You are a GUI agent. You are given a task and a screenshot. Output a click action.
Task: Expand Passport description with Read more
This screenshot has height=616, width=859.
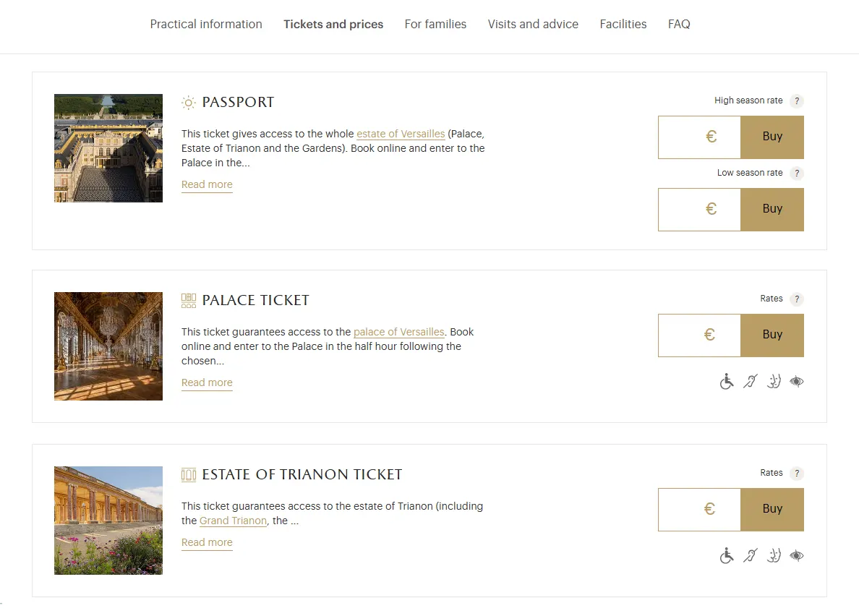pyautogui.click(x=207, y=185)
